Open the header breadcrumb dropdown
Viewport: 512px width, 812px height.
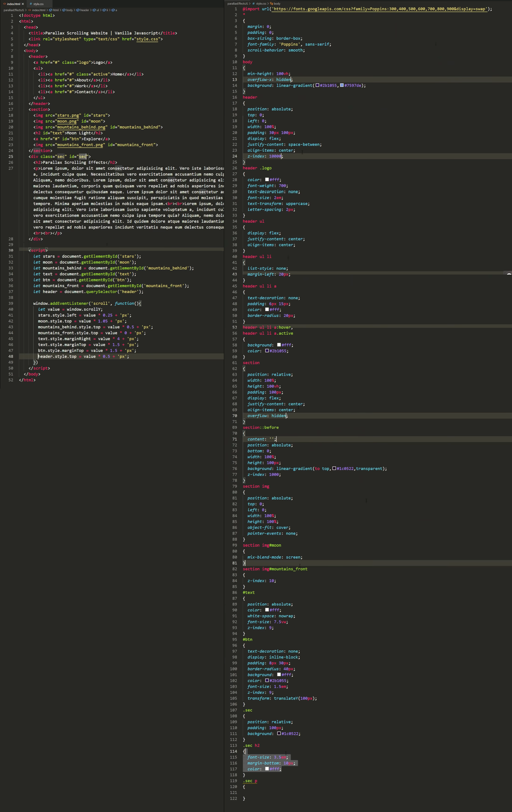pyautogui.click(x=84, y=10)
